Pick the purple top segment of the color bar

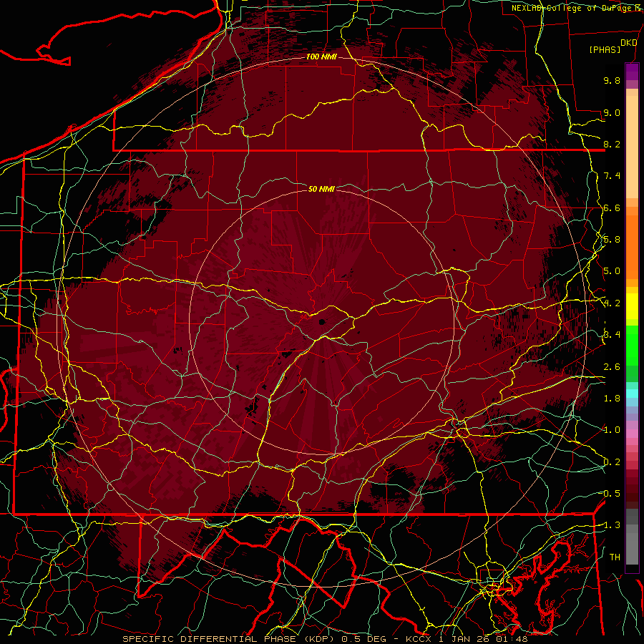[x=632, y=72]
